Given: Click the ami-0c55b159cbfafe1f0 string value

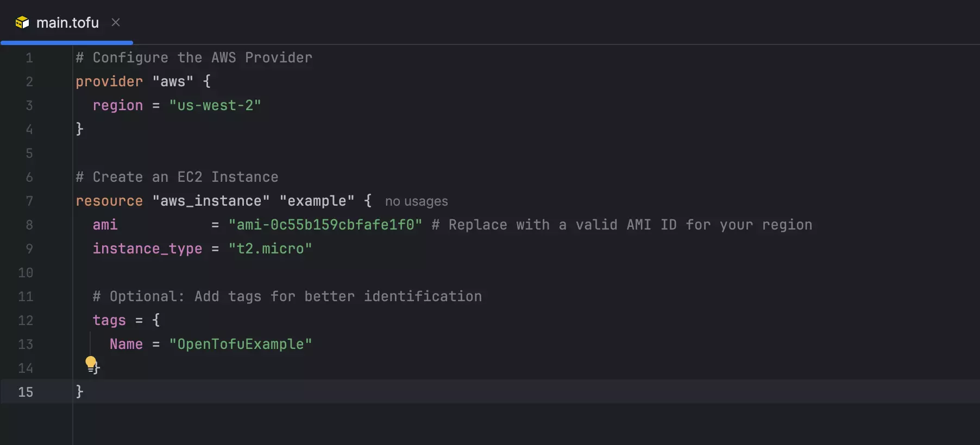Looking at the screenshot, I should point(325,225).
